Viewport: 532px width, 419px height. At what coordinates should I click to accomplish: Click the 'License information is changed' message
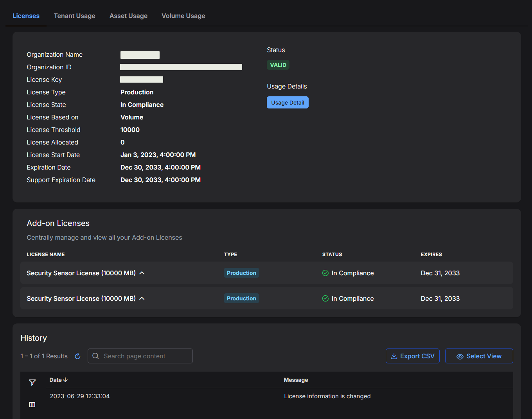[327, 396]
